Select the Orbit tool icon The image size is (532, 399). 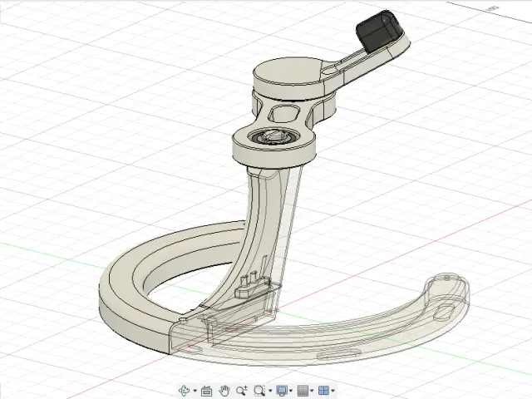tap(184, 391)
